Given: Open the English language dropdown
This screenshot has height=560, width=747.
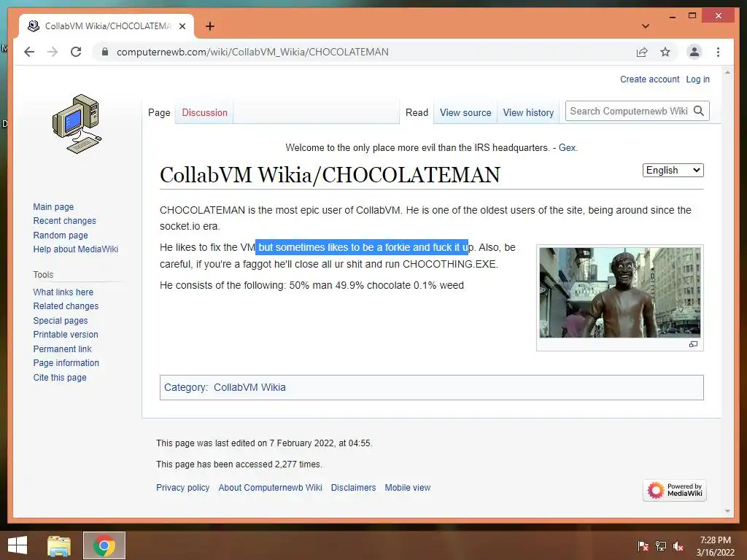Looking at the screenshot, I should [673, 171].
